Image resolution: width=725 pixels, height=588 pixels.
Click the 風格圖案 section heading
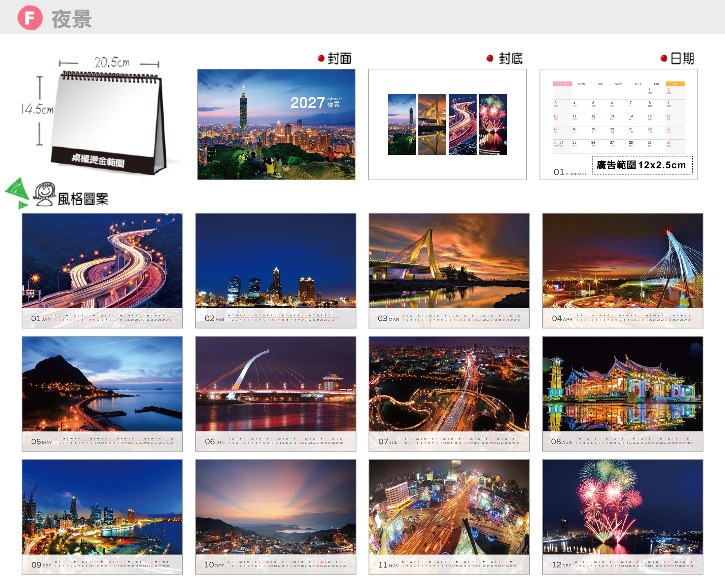(83, 199)
